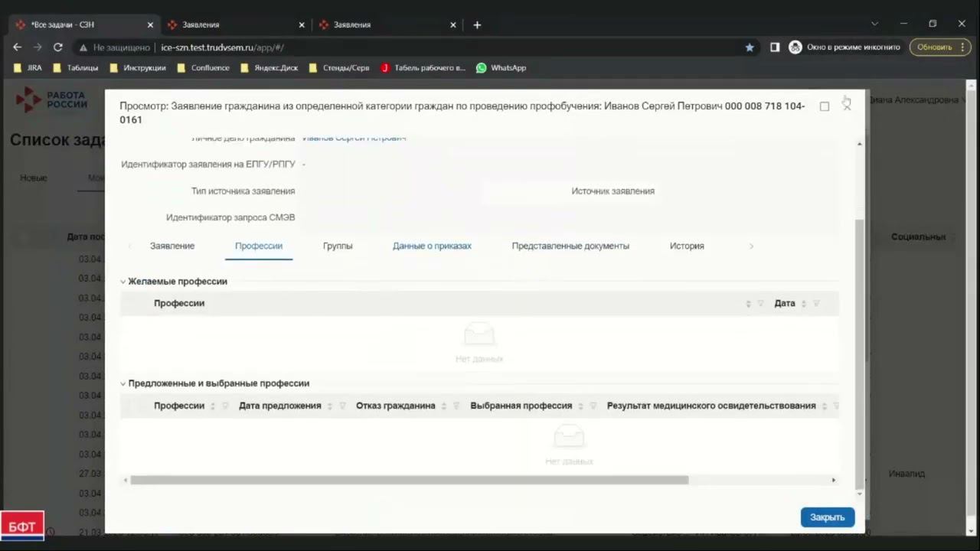The image size is (980, 551).
Task: Open the История tab
Action: [687, 246]
